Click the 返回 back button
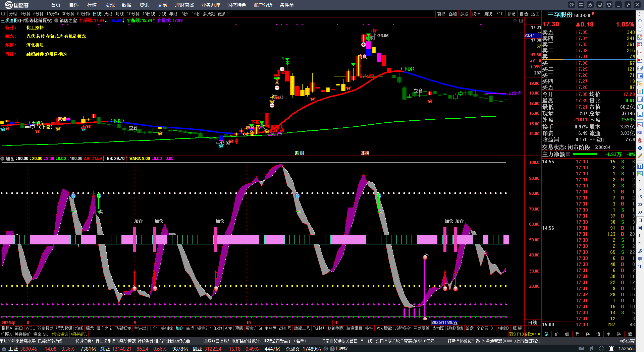 535,14
